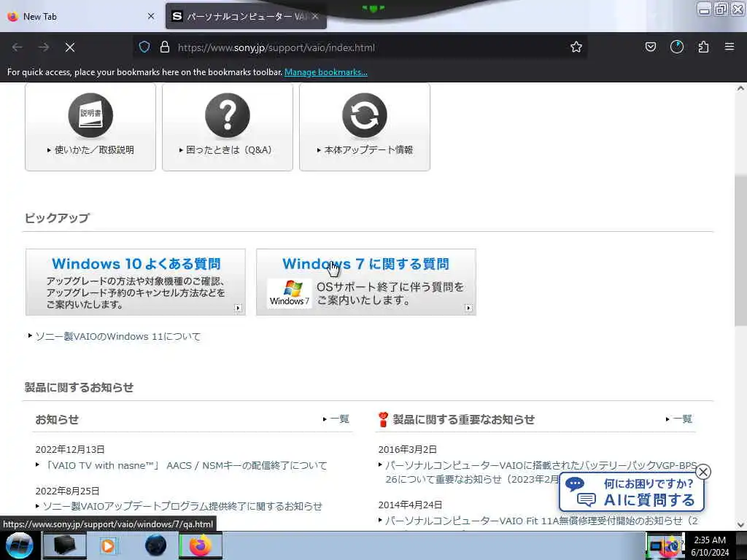Go back to the previous page

[18, 47]
